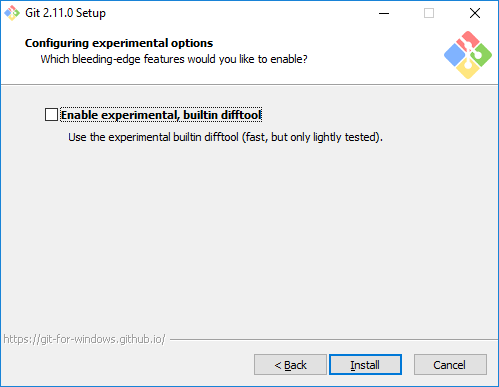Go to previous page with Back button
This screenshot has height=387, width=499.
290,365
